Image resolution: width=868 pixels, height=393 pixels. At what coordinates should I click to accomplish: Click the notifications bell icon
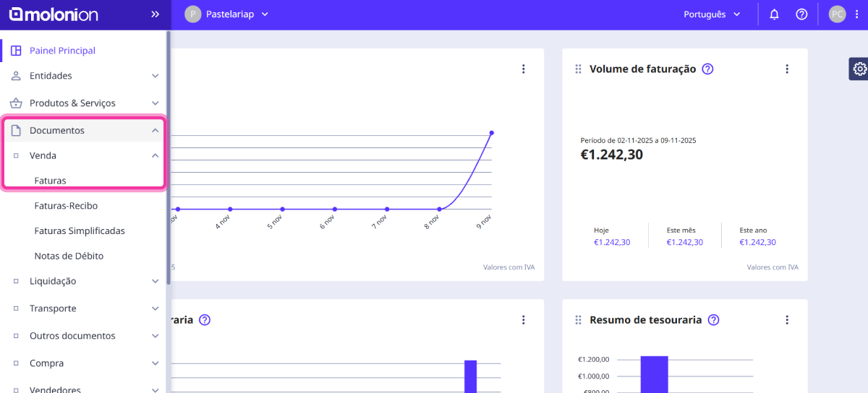pos(774,14)
